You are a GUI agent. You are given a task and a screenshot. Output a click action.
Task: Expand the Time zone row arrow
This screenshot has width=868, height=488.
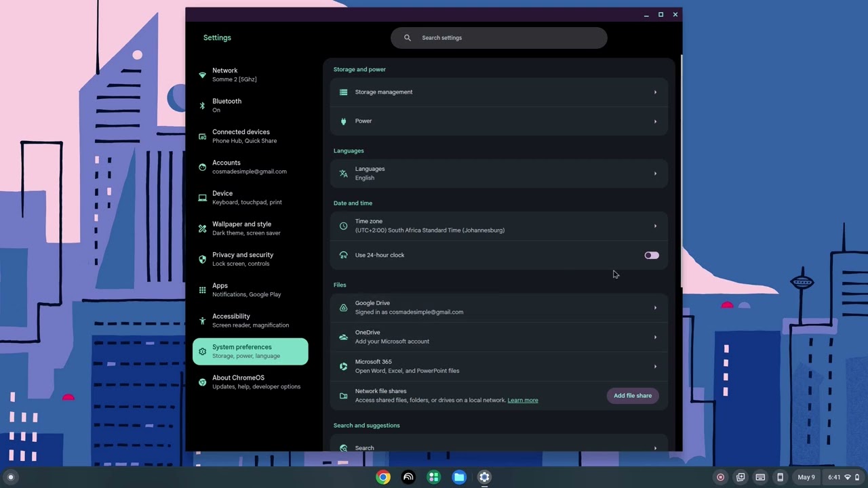click(655, 226)
